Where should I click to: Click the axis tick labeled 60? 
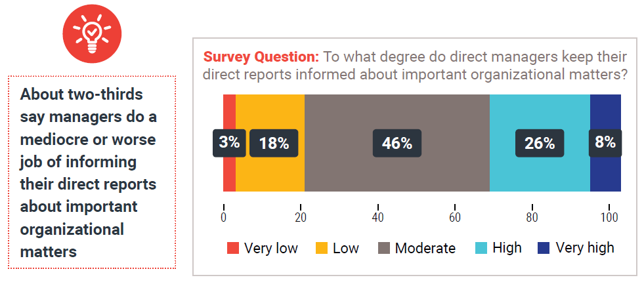click(x=455, y=217)
